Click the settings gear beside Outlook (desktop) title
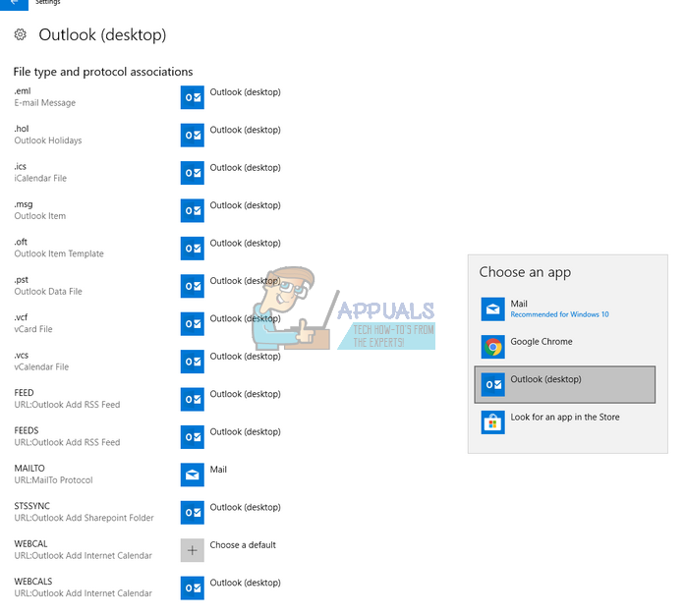 (20, 34)
